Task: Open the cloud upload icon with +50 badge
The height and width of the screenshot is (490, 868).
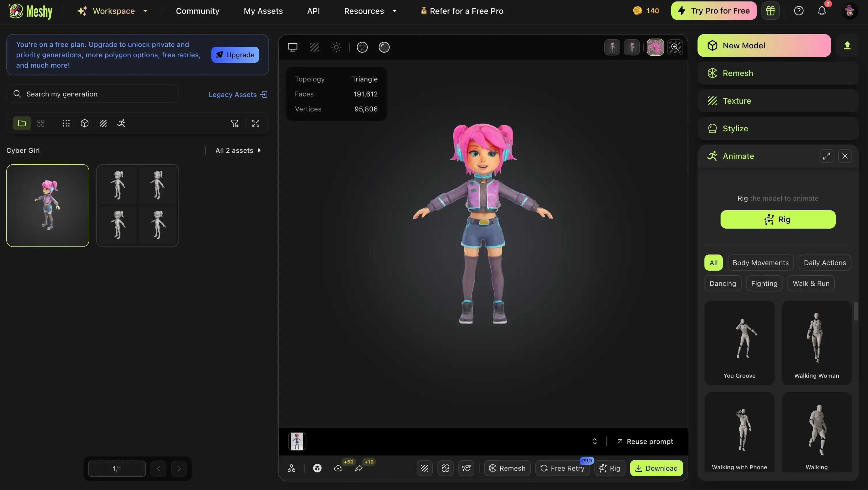Action: tap(338, 468)
